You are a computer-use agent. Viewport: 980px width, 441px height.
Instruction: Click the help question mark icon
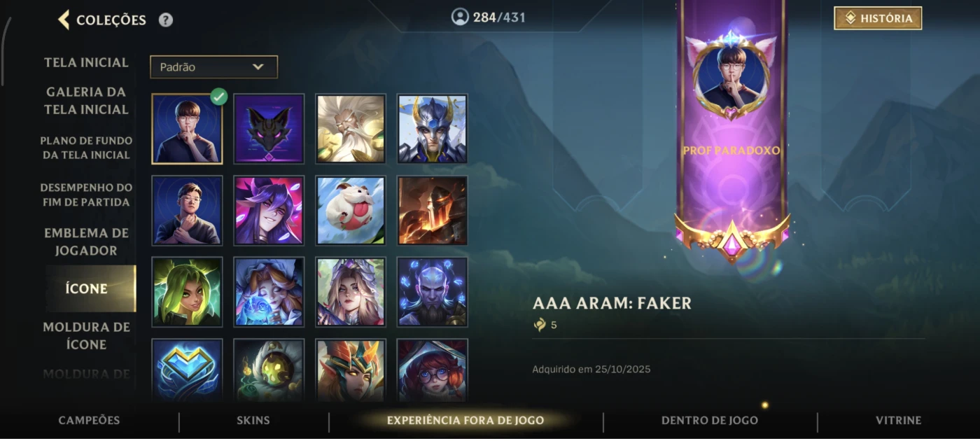[x=165, y=20]
